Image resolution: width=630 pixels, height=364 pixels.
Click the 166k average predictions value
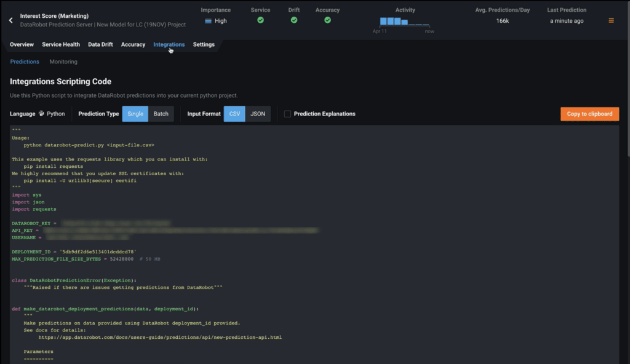[x=502, y=21]
